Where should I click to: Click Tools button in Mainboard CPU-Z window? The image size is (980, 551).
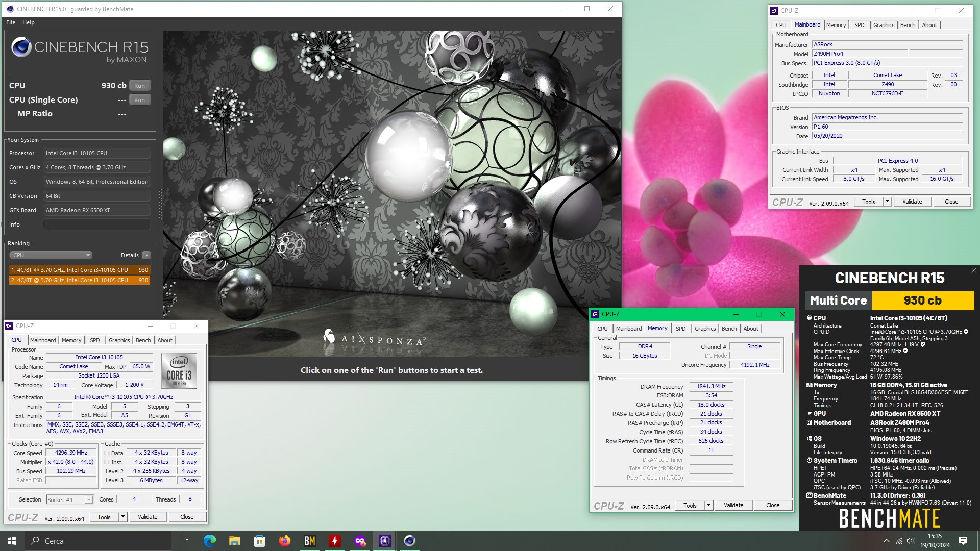tap(869, 202)
